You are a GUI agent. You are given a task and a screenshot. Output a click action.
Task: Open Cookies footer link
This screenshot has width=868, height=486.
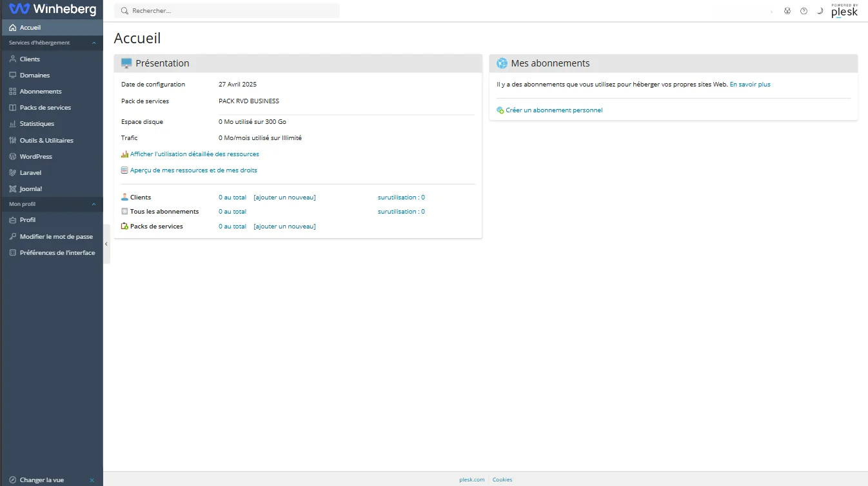tap(502, 480)
